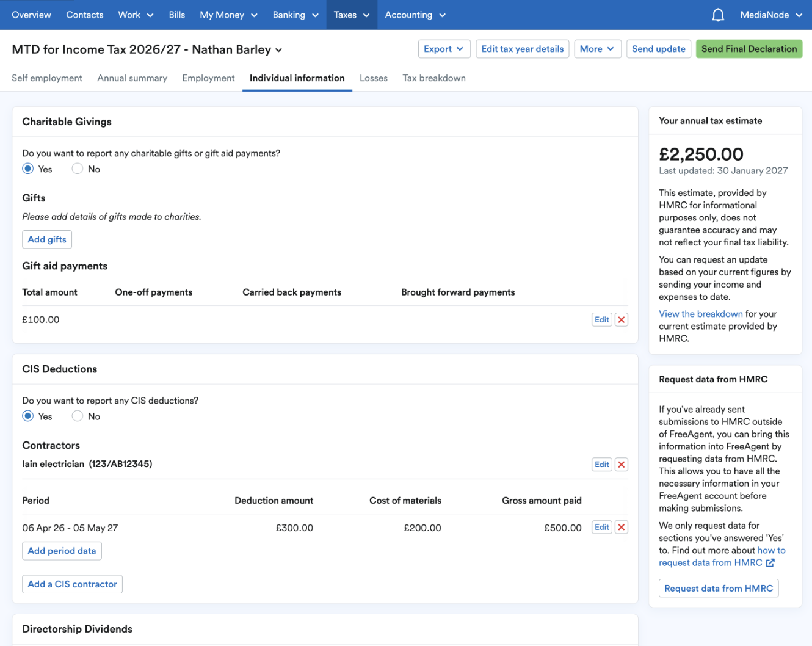Open the notifications bell
The image size is (812, 646).
718,15
